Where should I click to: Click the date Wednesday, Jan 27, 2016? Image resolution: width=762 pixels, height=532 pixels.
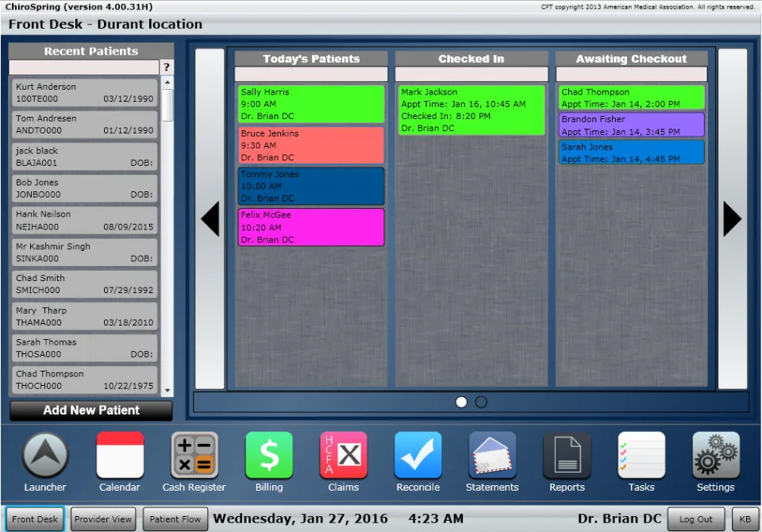300,519
